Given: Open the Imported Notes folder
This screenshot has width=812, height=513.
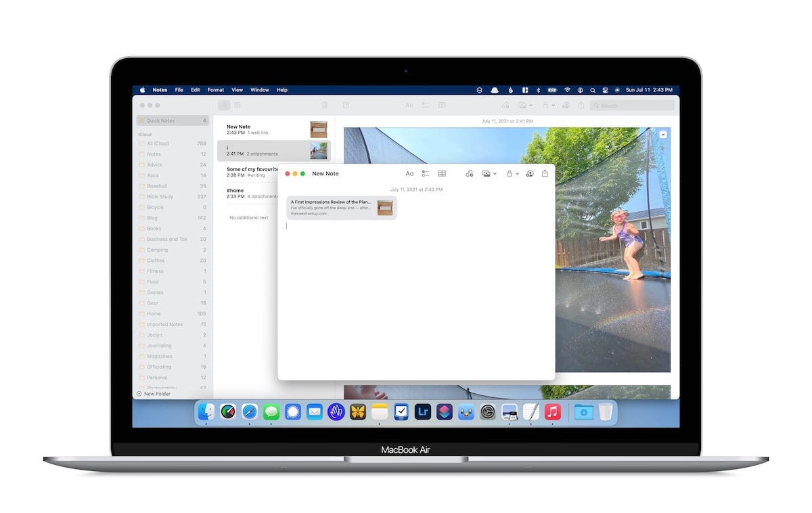Looking at the screenshot, I should (x=173, y=324).
